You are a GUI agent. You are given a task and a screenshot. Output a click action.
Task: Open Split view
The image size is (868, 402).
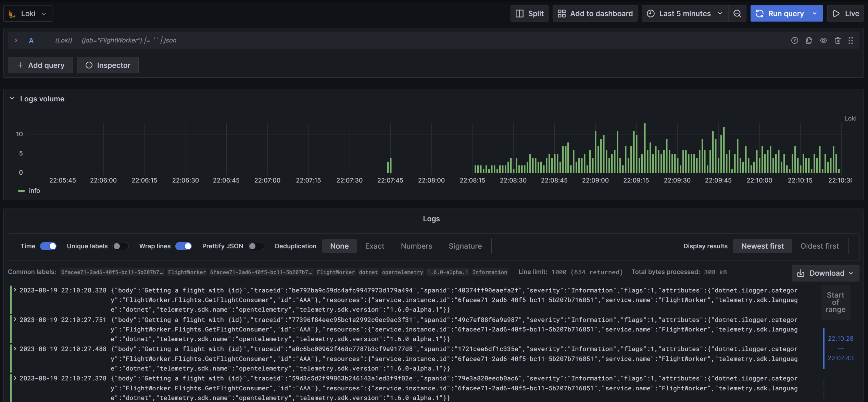529,13
